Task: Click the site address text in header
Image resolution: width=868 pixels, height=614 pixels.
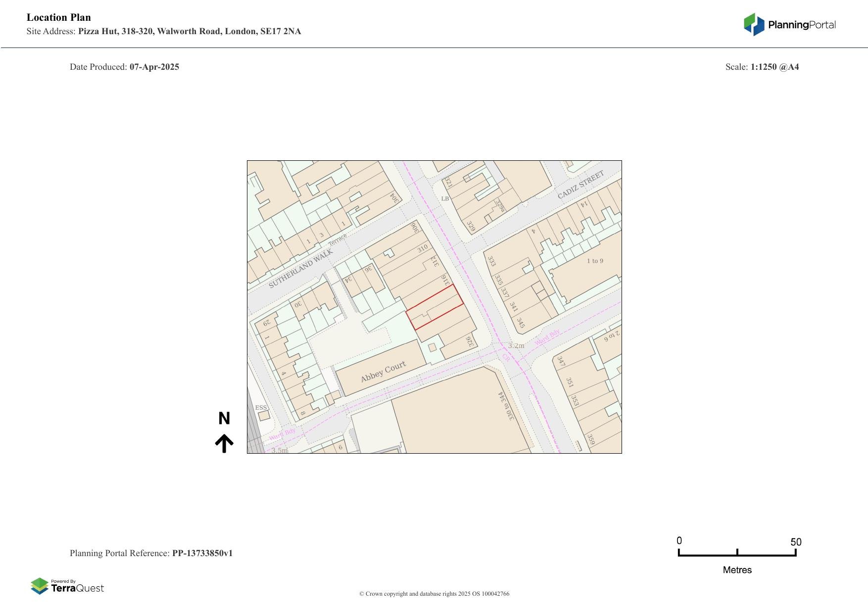Action: click(x=189, y=32)
